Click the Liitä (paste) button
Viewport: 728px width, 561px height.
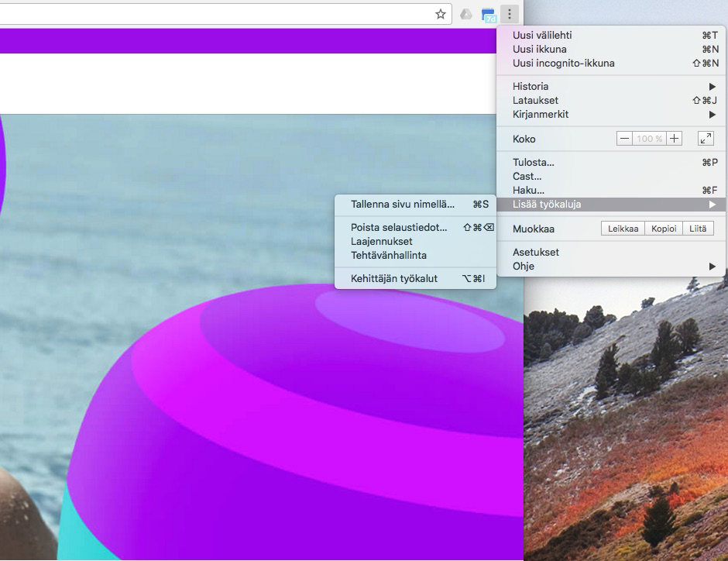[698, 229]
